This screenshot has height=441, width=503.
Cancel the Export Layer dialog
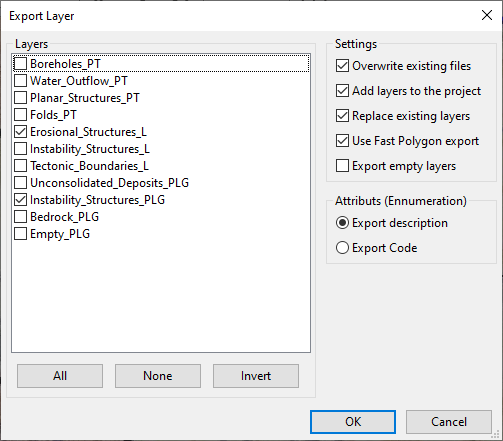(x=449, y=422)
